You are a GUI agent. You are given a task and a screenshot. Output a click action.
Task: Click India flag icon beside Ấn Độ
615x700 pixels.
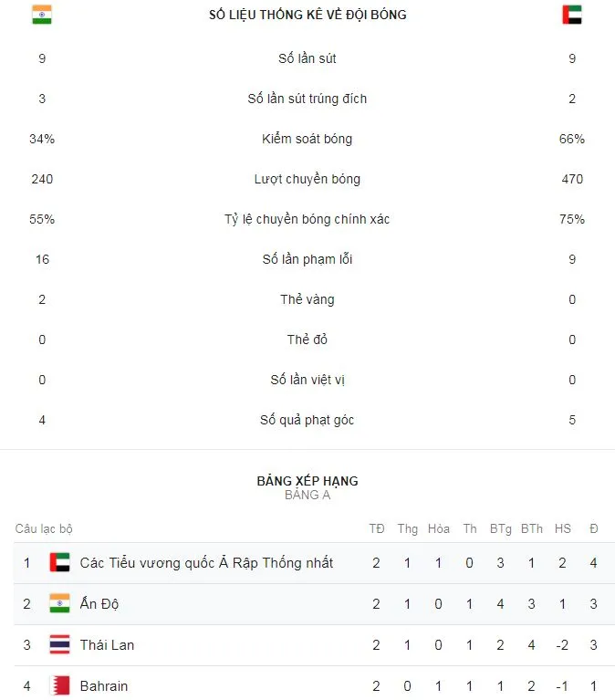(59, 604)
